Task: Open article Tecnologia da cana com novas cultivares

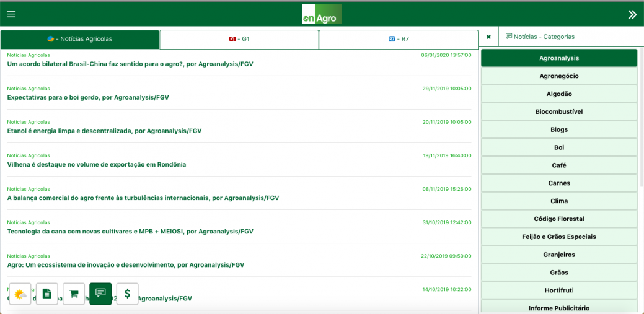Action: (130, 232)
